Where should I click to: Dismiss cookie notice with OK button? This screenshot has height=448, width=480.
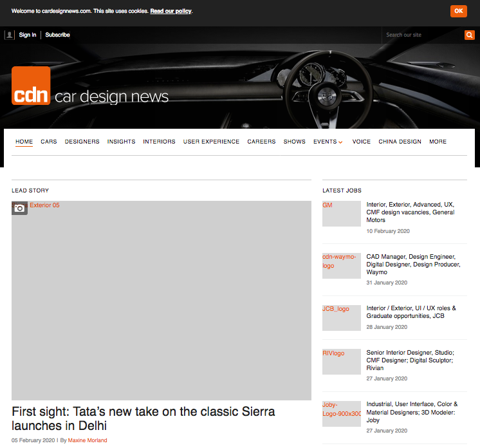(x=458, y=11)
